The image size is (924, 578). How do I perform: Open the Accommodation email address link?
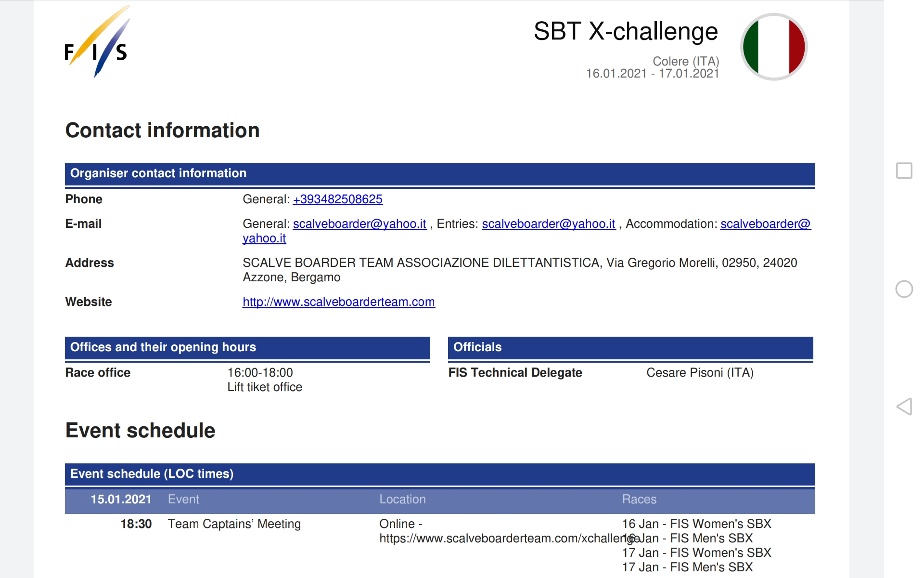[x=765, y=224]
